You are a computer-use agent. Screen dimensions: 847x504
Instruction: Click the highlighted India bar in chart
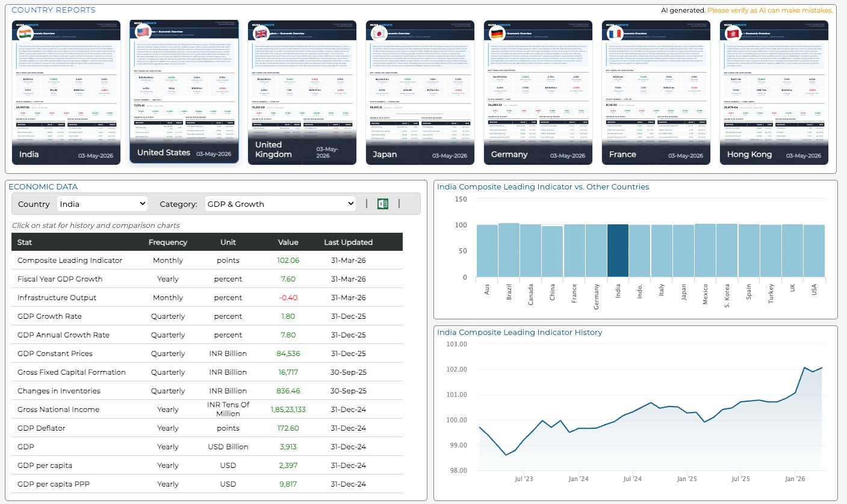(x=618, y=251)
